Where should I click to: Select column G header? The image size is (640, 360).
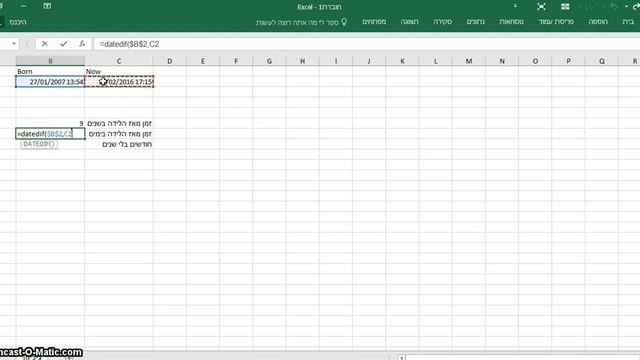tap(269, 61)
